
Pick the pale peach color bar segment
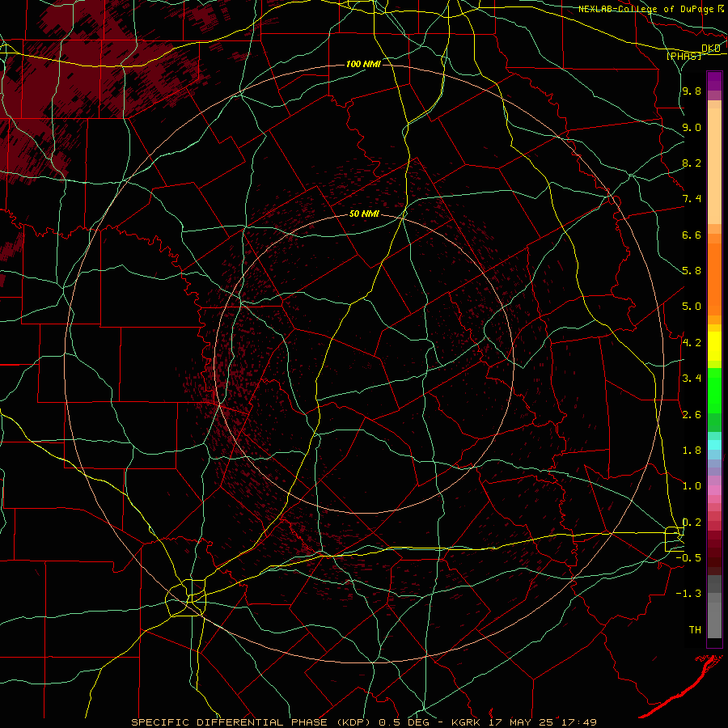714,166
